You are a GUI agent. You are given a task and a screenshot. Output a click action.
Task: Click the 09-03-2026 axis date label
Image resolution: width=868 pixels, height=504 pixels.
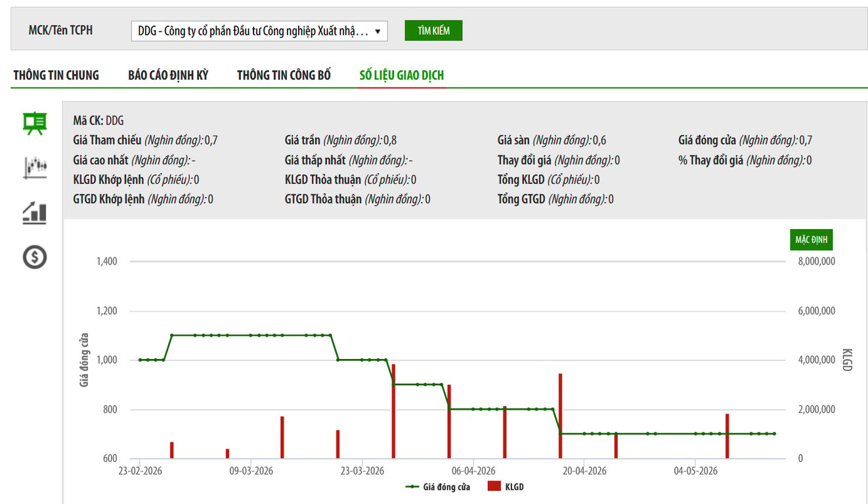251,471
